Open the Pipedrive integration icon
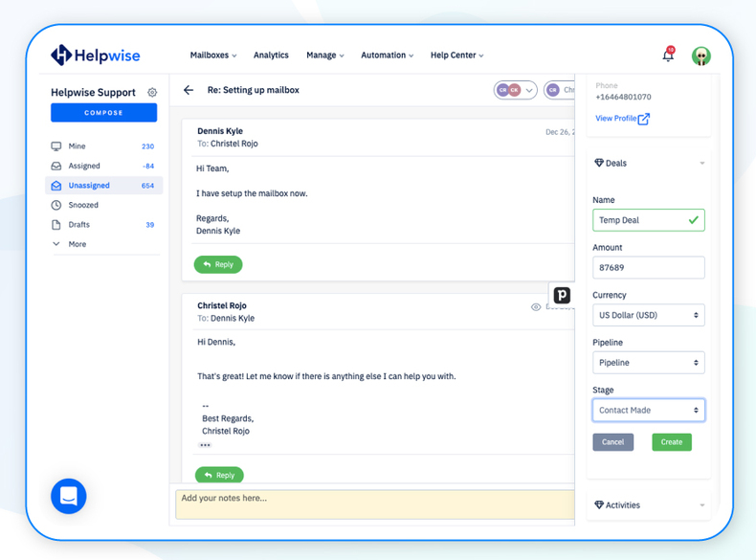The width and height of the screenshot is (756, 560). [x=562, y=295]
